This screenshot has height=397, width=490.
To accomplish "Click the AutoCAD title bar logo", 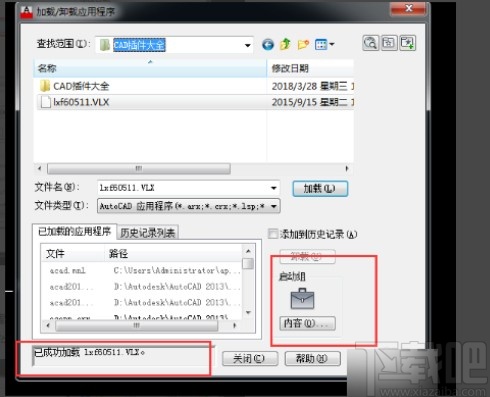I will pyautogui.click(x=26, y=12).
